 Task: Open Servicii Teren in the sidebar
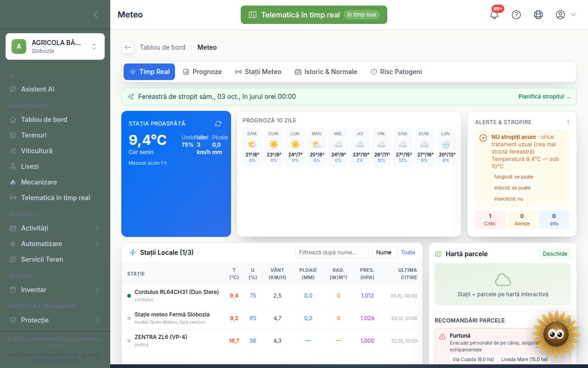click(x=55, y=259)
